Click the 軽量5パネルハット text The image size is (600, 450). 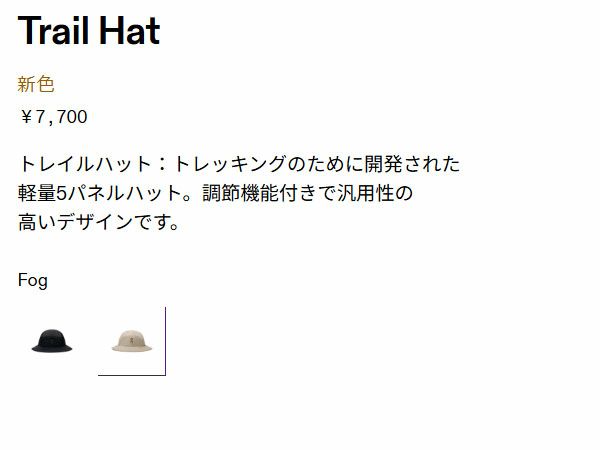coord(100,193)
